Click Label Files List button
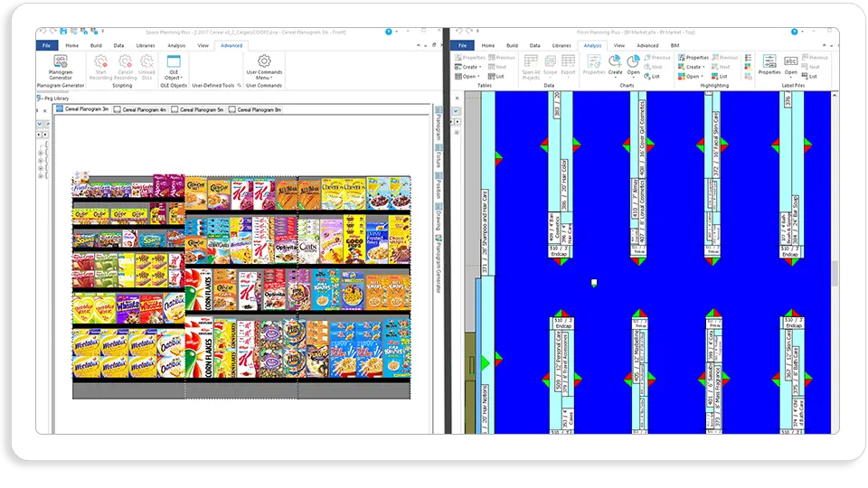Viewport: 868px width, 488px height. coord(808,76)
